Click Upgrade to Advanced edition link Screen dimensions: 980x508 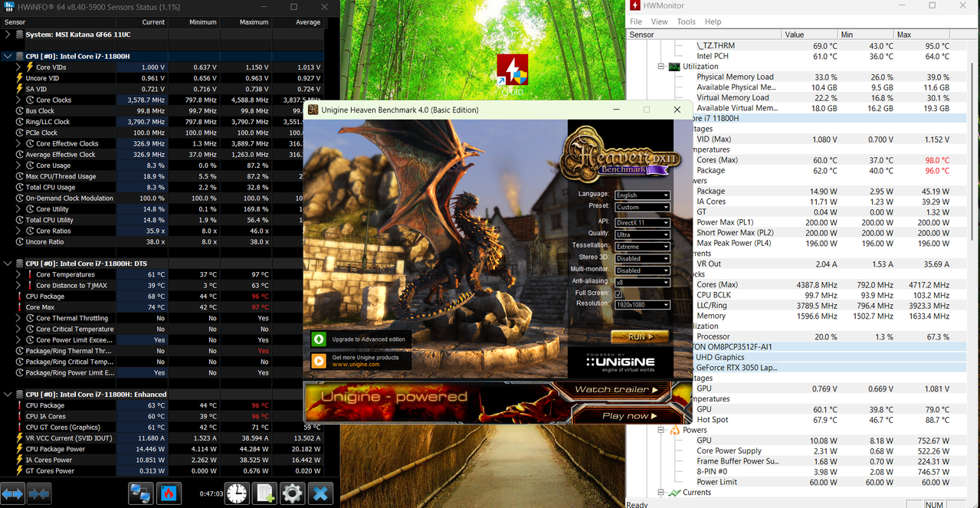click(x=369, y=339)
